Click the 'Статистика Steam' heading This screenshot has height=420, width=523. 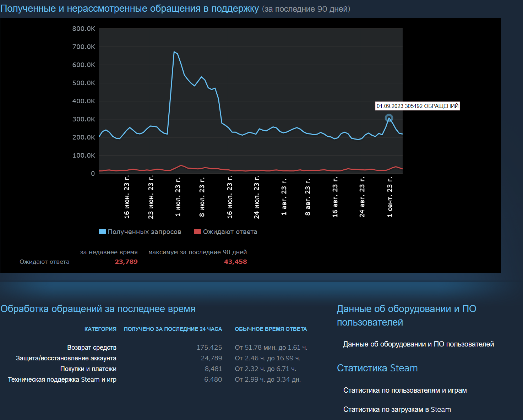point(377,368)
